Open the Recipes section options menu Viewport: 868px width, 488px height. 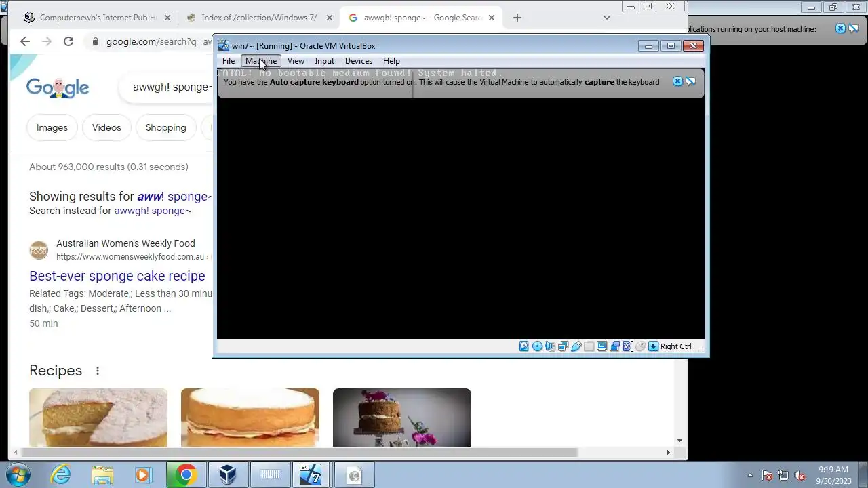98,371
